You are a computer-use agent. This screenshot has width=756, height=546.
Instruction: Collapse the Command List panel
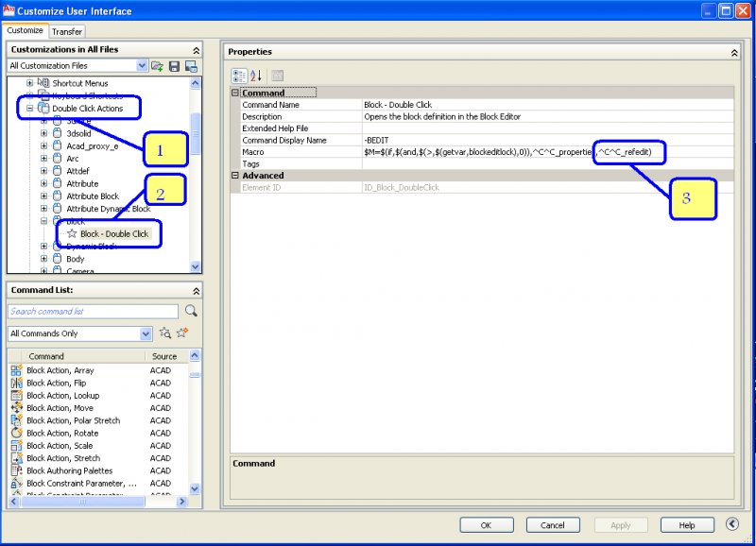[196, 291]
